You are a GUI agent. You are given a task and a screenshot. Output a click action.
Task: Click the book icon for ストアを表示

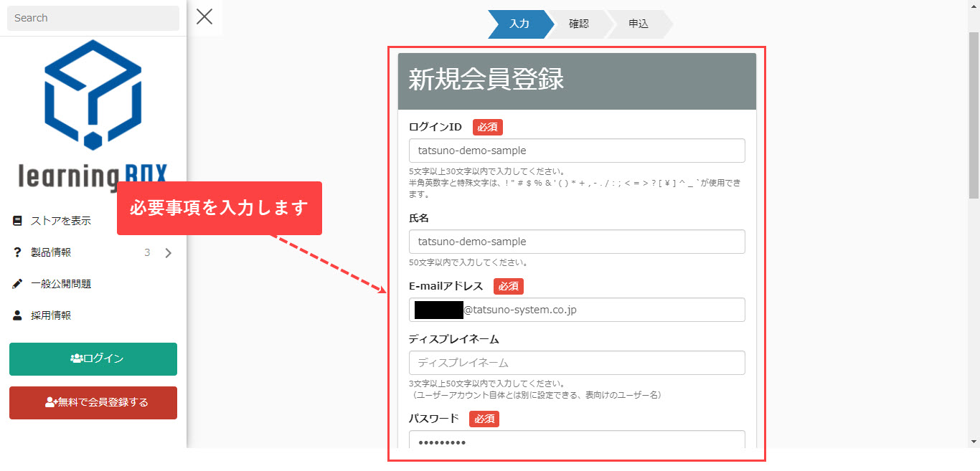(x=17, y=221)
